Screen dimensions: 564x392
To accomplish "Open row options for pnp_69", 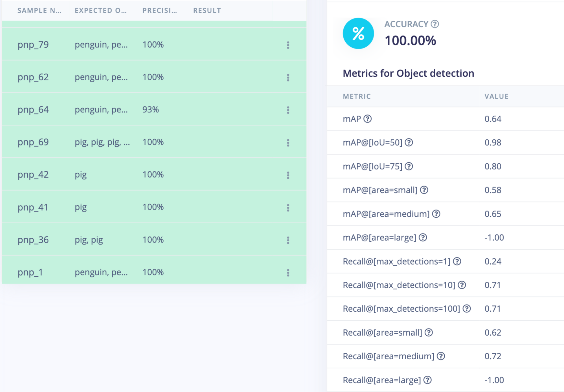I will tap(288, 143).
